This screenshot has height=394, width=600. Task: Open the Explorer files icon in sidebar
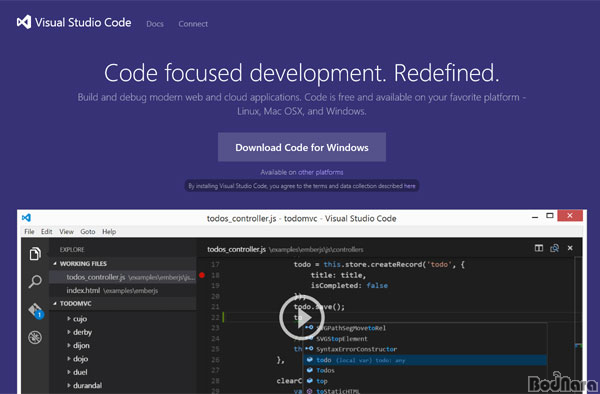point(35,254)
